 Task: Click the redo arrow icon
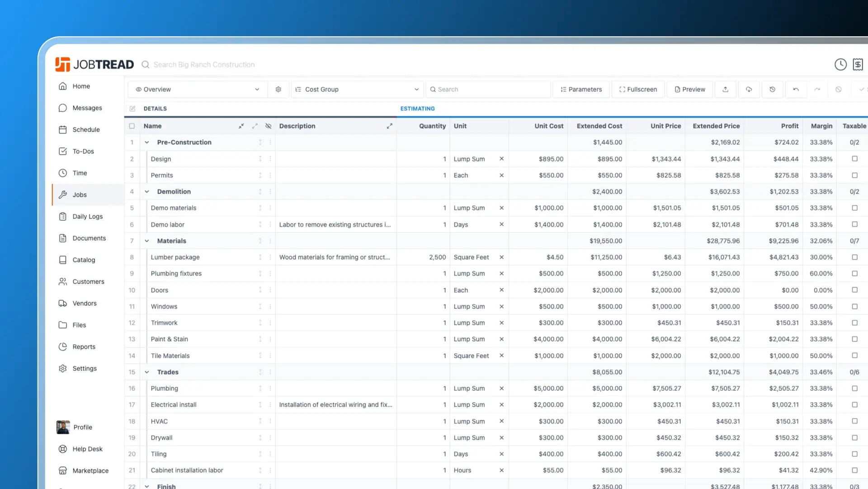(x=817, y=90)
